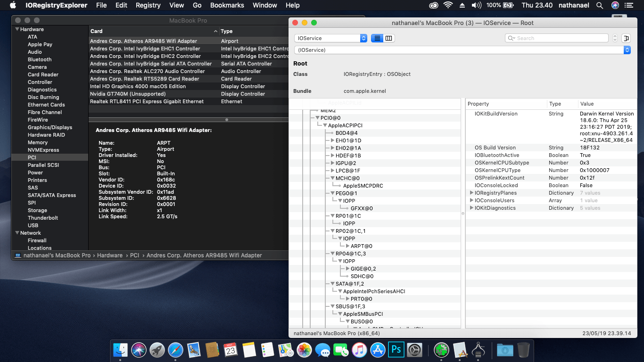Screen dimensions: 644x362
Task: Click the Spotlight search icon in menu bar
Action: click(600, 5)
